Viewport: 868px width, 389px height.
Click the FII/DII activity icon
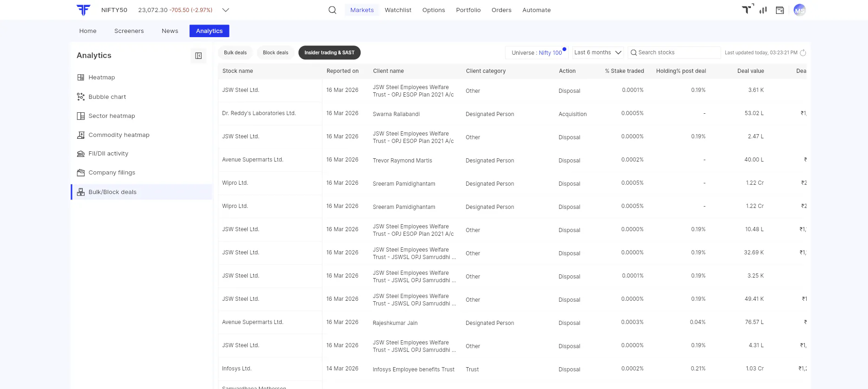pos(81,154)
